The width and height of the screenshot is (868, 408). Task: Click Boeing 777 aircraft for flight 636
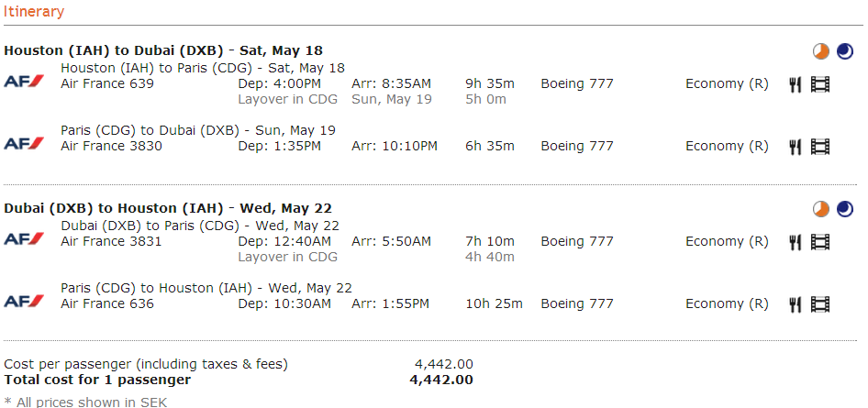577,303
